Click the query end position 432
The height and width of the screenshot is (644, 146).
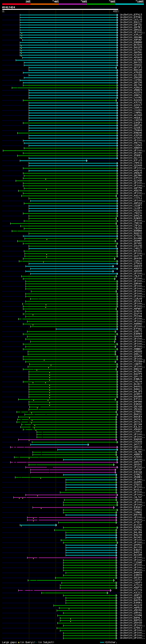click(115, 11)
